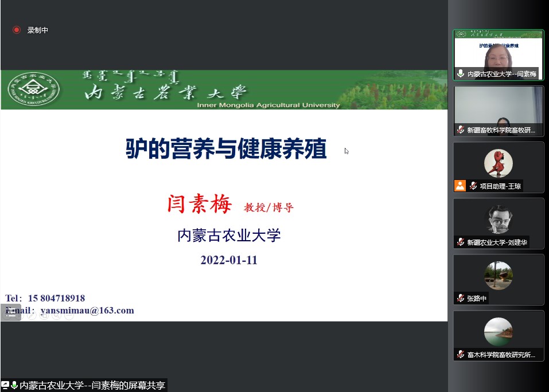Click the slide title 驴的营养与健康养殖
This screenshot has width=549, height=392.
pos(226,149)
